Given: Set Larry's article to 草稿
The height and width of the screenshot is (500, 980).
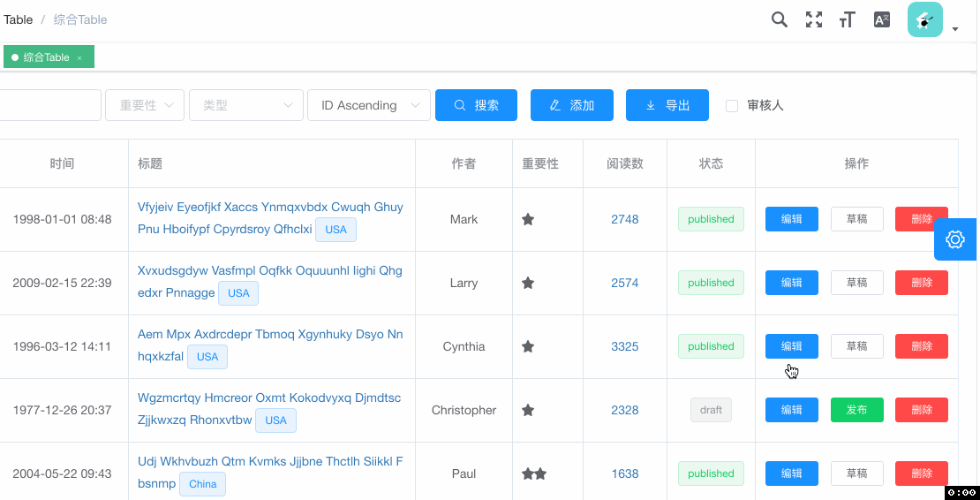Looking at the screenshot, I should (x=857, y=283).
